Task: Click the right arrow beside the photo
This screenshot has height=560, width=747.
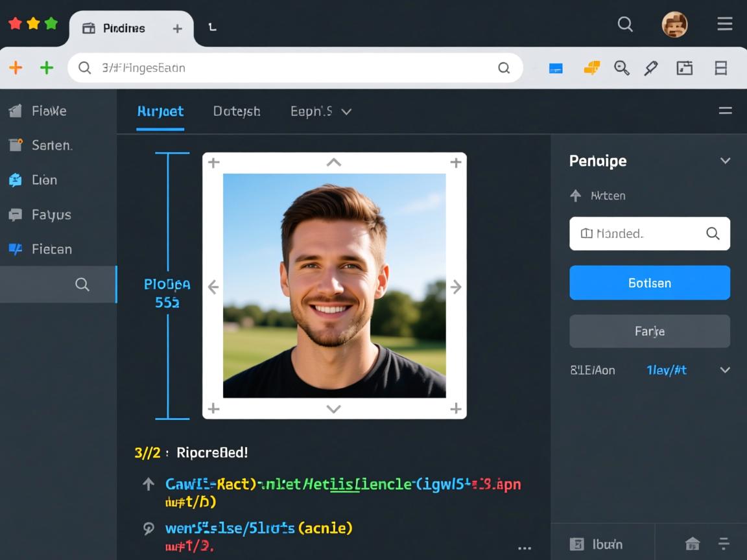Action: tap(456, 286)
